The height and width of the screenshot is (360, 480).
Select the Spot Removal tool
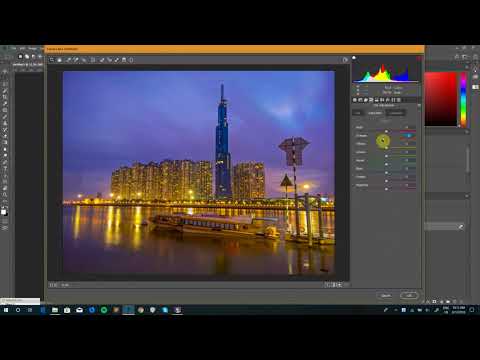[x=102, y=60]
